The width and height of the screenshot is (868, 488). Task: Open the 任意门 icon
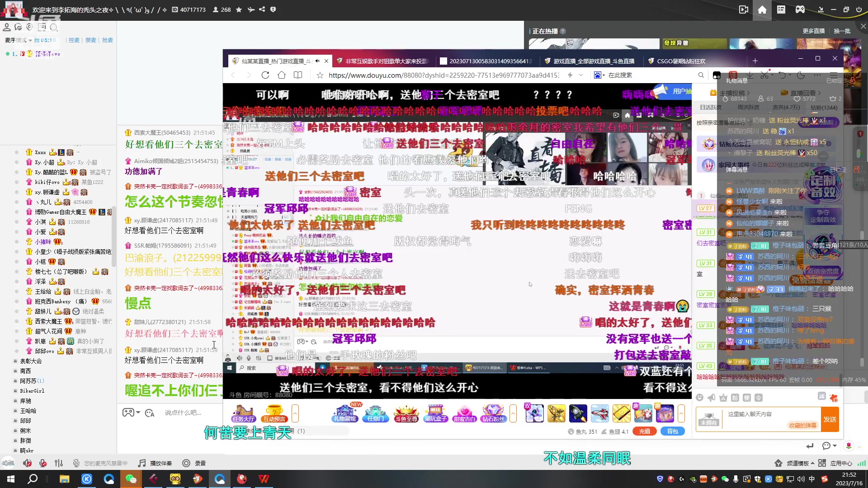(x=376, y=413)
